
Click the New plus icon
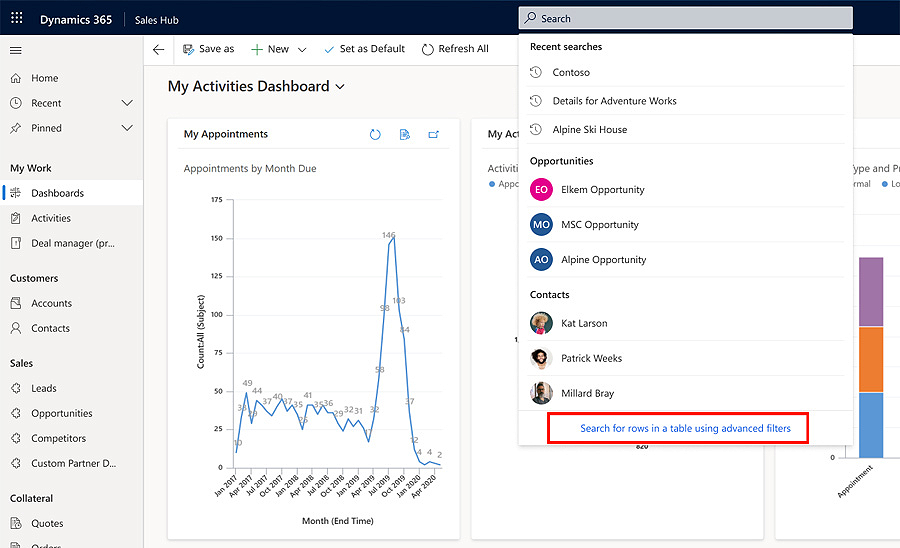coord(257,49)
